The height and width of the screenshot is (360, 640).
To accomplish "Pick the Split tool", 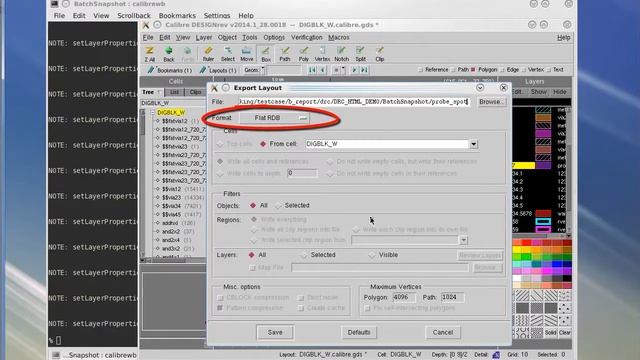I will point(360,54).
